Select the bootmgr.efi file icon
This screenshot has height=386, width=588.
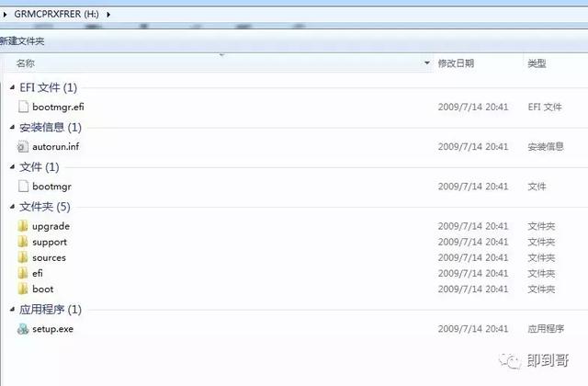pyautogui.click(x=23, y=107)
